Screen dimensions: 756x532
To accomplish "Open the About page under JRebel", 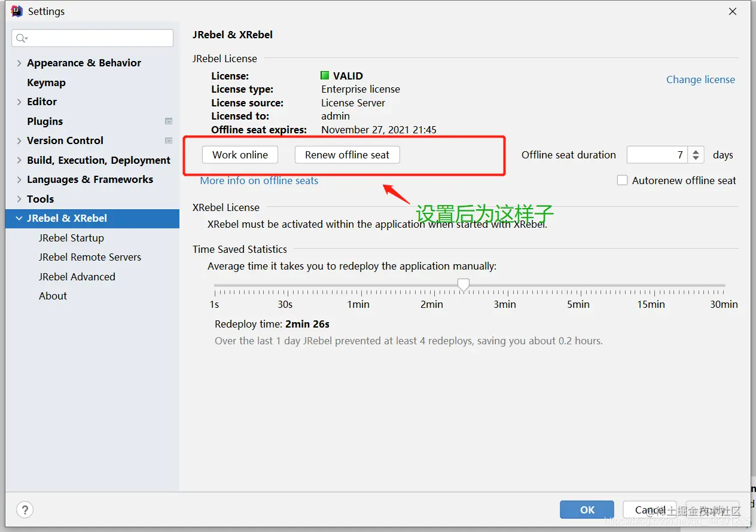I will tap(53, 296).
